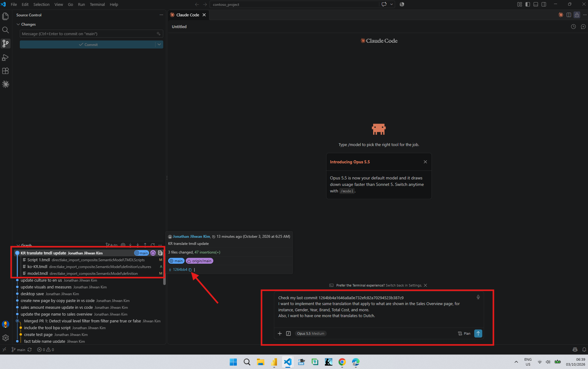Select the Claude Code editor tab

[x=188, y=15]
